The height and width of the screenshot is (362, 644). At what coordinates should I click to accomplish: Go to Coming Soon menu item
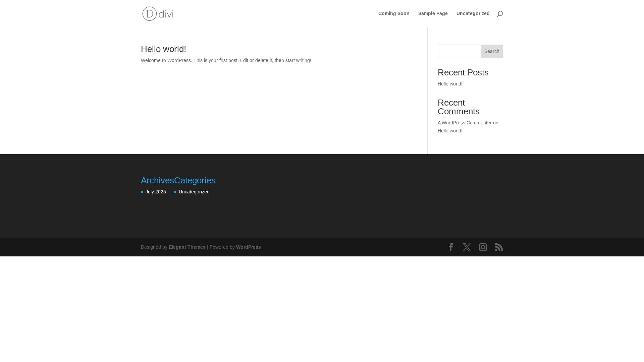pyautogui.click(x=394, y=13)
